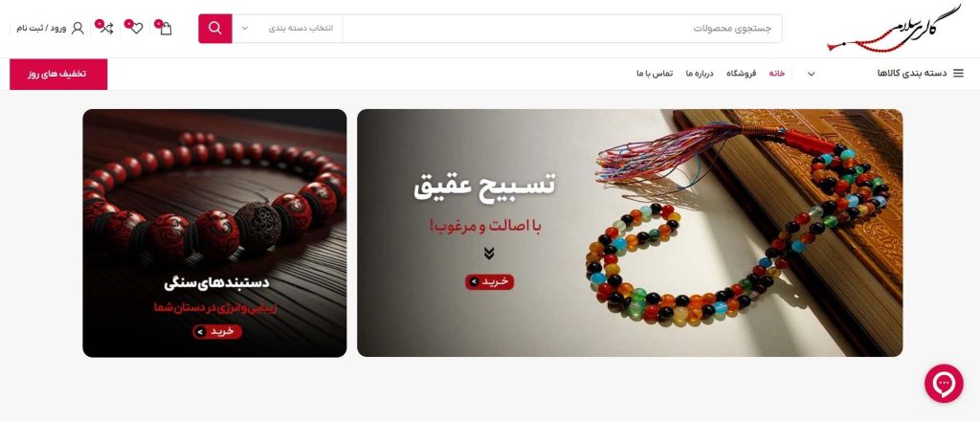980x421 pixels.
Task: Expand the chevron next to خانه
Action: (x=812, y=74)
